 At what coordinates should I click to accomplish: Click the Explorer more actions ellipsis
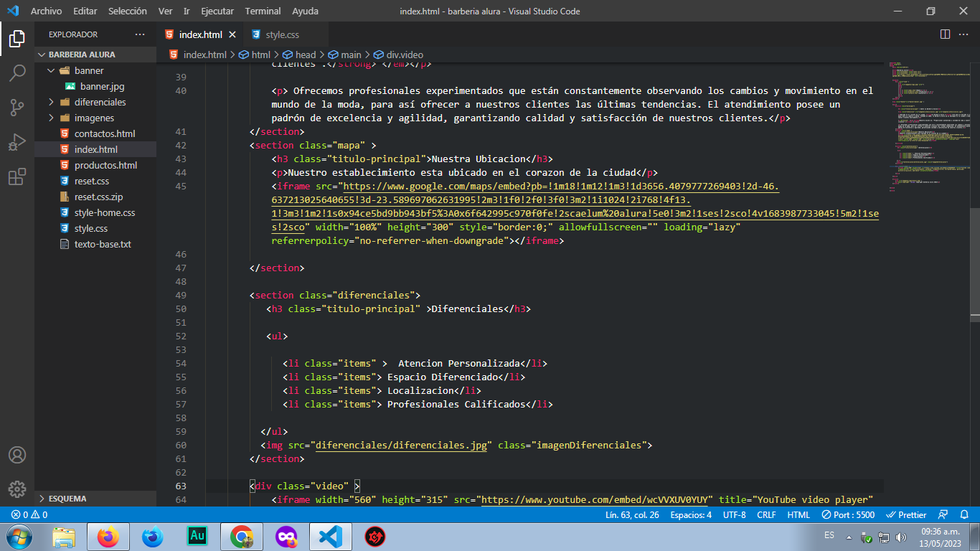(140, 34)
